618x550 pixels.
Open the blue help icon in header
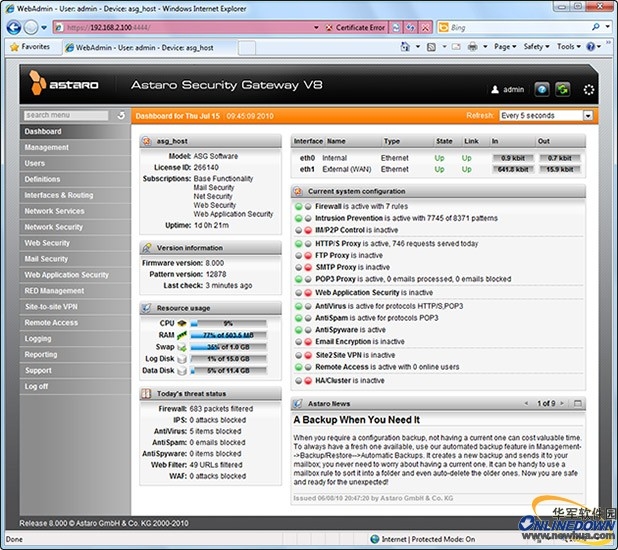coord(542,89)
